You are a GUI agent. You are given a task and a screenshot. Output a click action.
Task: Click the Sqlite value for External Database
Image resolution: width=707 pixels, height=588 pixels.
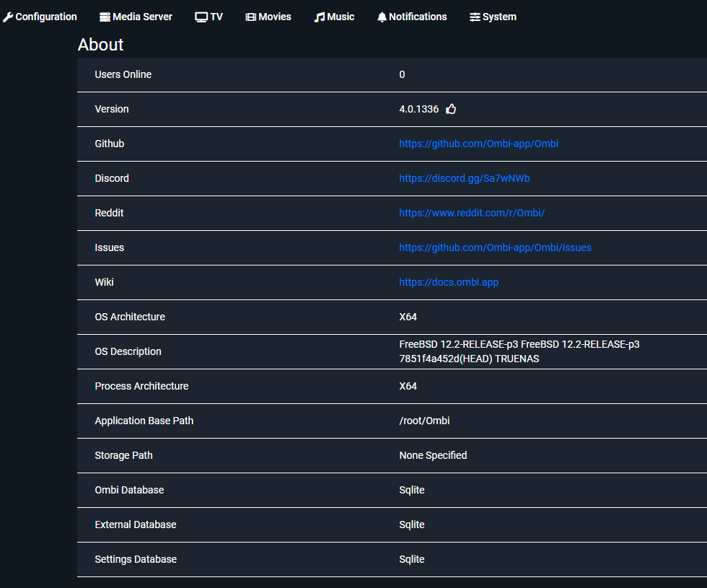pyautogui.click(x=412, y=525)
